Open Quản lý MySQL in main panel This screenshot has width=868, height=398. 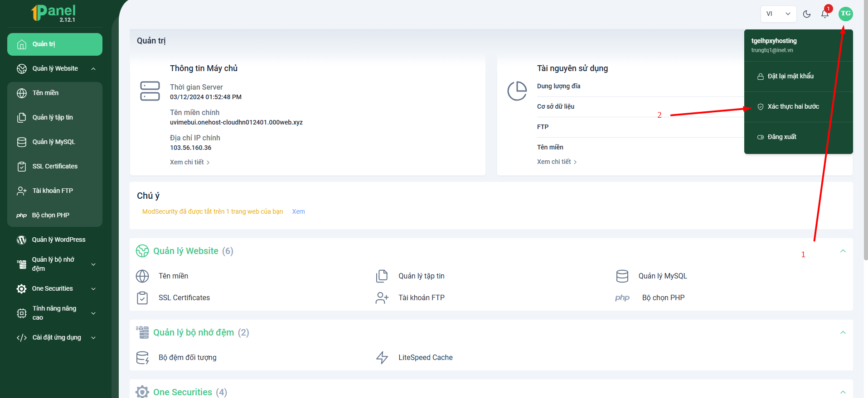pos(663,276)
